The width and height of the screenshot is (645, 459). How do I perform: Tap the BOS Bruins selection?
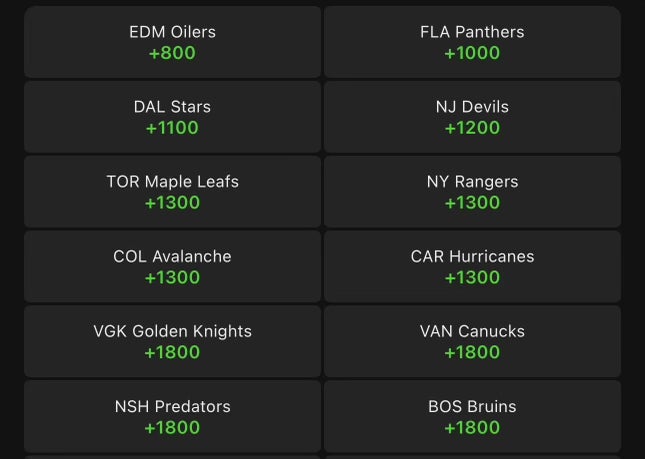(472, 417)
